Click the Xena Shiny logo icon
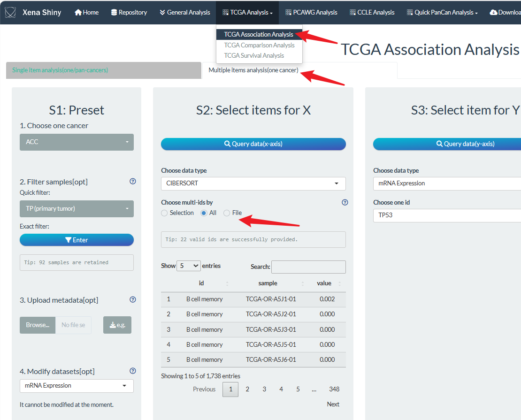This screenshot has width=521, height=420. pyautogui.click(x=11, y=13)
